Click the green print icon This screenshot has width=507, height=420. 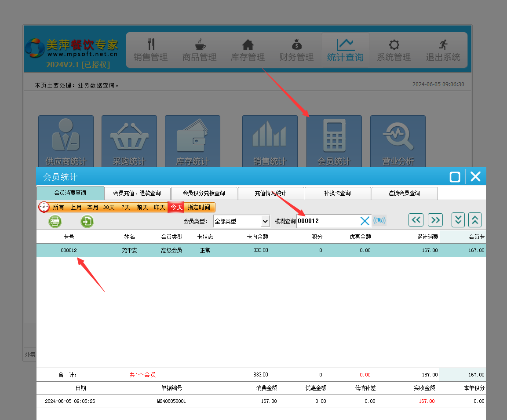[x=55, y=221]
